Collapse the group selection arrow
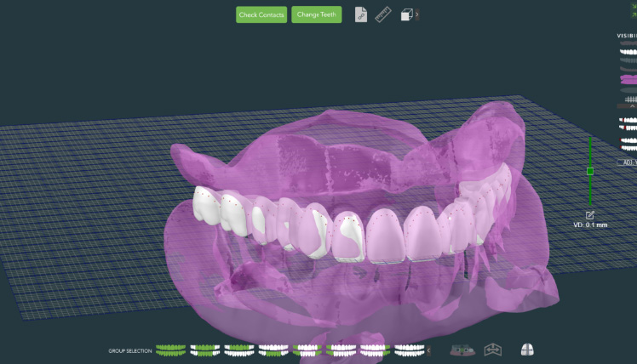This screenshot has width=637, height=364. [429, 350]
